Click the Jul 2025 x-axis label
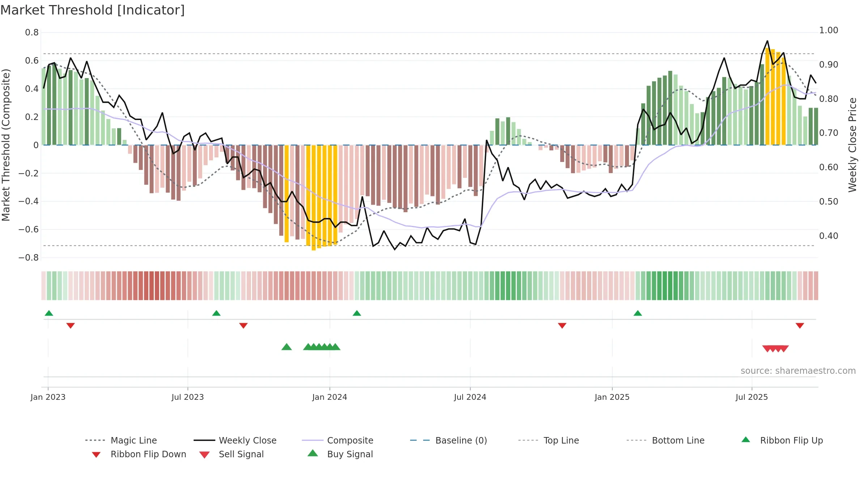This screenshot has height=488, width=868. 752,397
